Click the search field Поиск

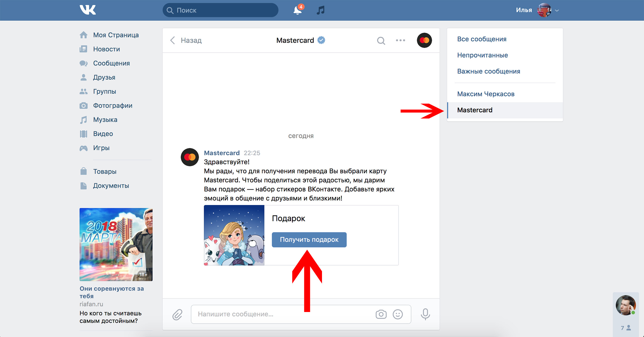pos(220,10)
